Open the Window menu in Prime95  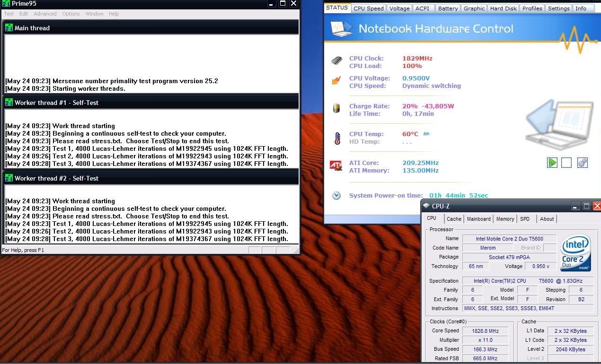(x=94, y=14)
